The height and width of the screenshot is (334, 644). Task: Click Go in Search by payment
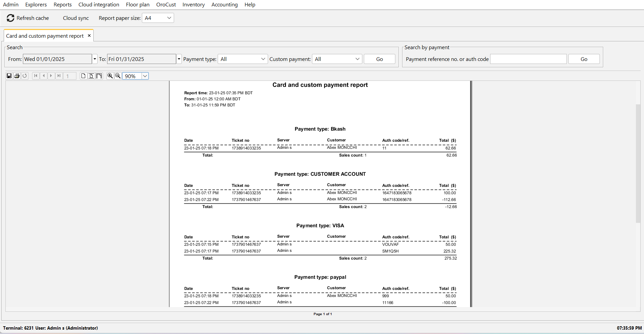584,59
